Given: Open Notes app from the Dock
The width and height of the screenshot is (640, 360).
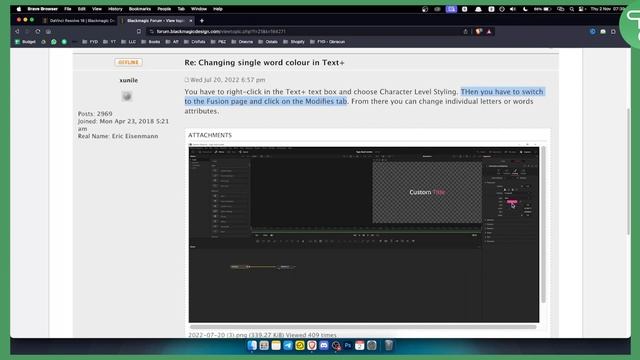Looking at the screenshot, I should (x=276, y=346).
